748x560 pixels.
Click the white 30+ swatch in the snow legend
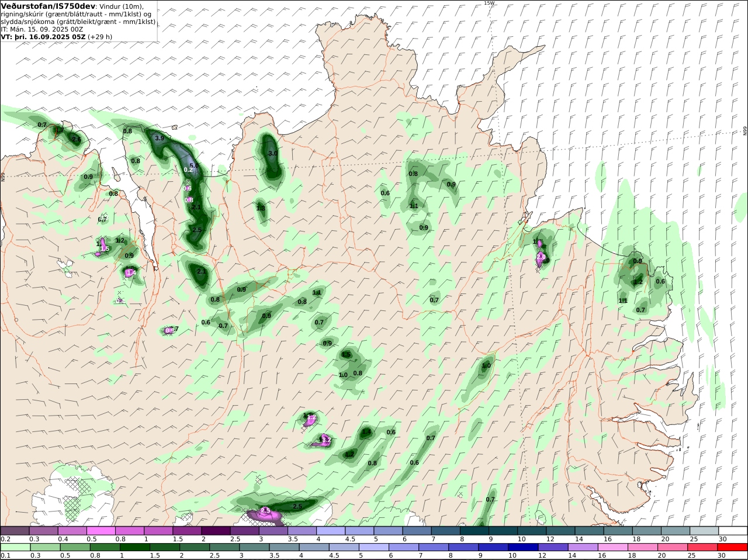coord(733,531)
